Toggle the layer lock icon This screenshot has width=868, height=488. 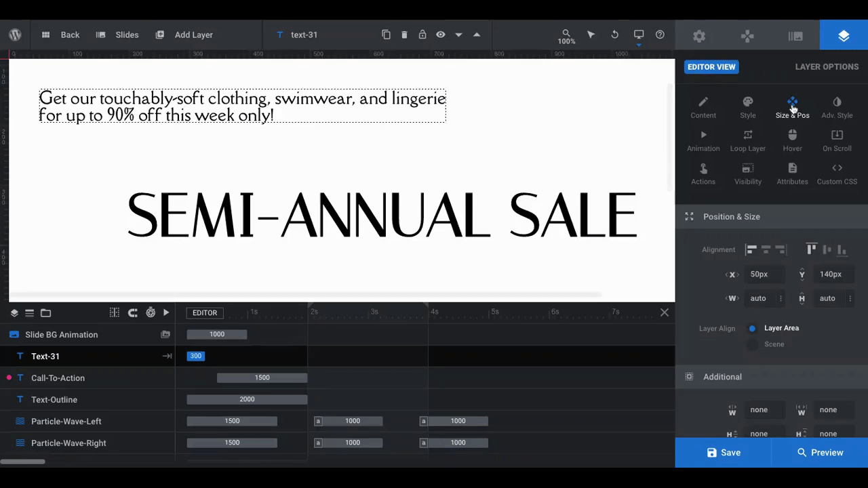coord(422,35)
